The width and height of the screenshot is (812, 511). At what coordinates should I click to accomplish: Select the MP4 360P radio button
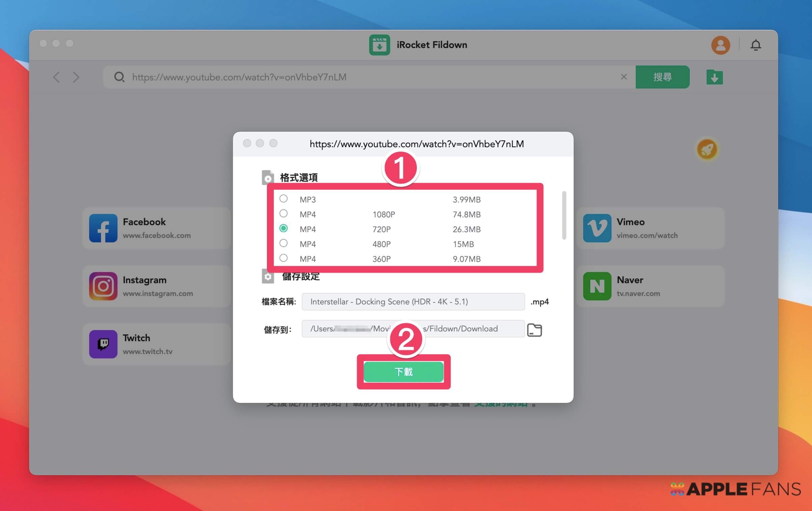283,259
